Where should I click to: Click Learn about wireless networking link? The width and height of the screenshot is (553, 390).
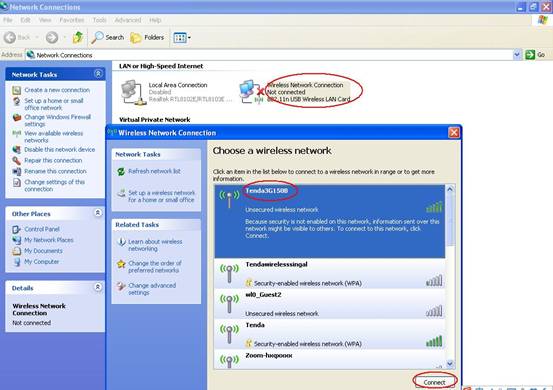155,245
